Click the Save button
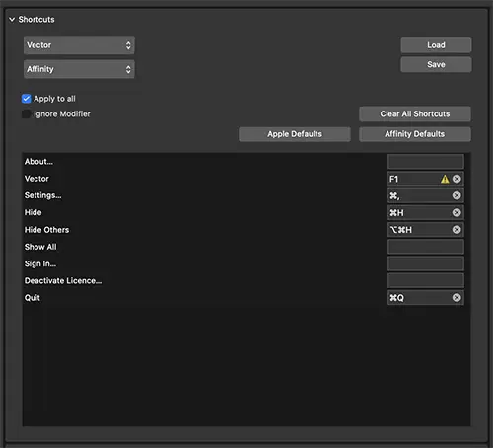The height and width of the screenshot is (448, 493). pyautogui.click(x=436, y=64)
